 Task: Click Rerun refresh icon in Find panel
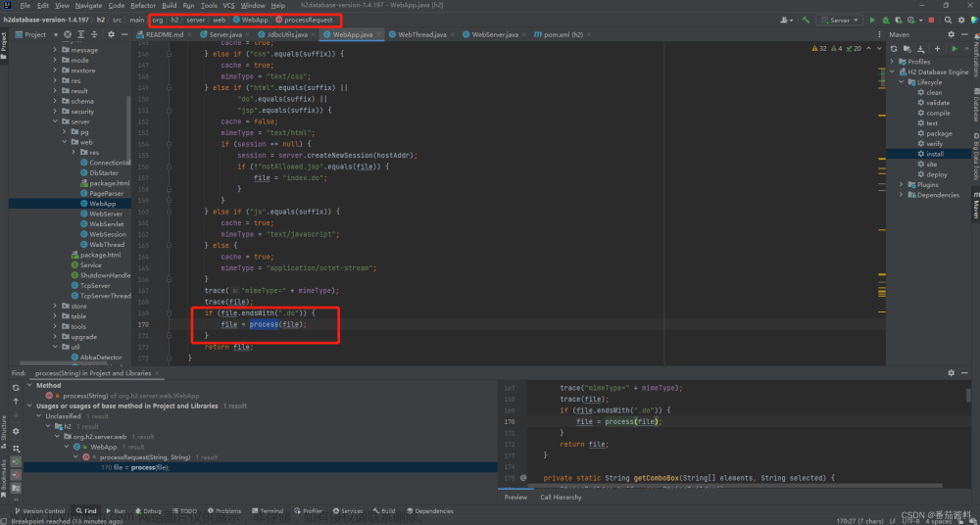(16, 388)
